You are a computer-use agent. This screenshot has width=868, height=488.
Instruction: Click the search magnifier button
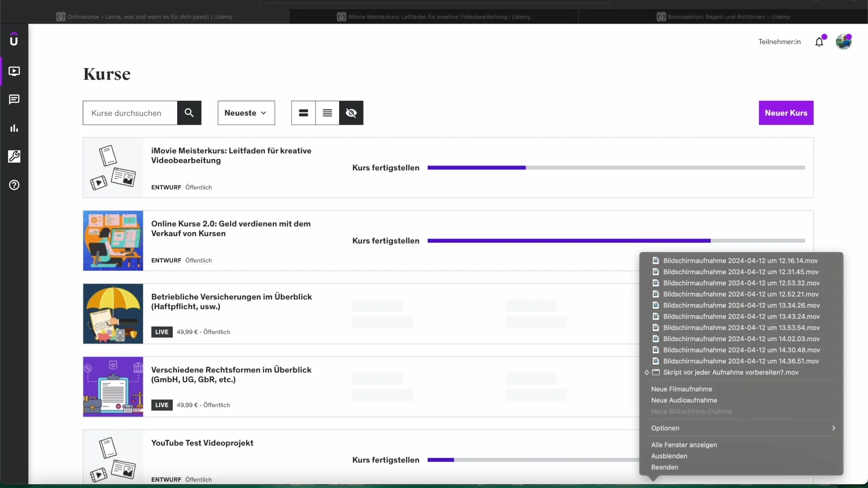point(189,113)
